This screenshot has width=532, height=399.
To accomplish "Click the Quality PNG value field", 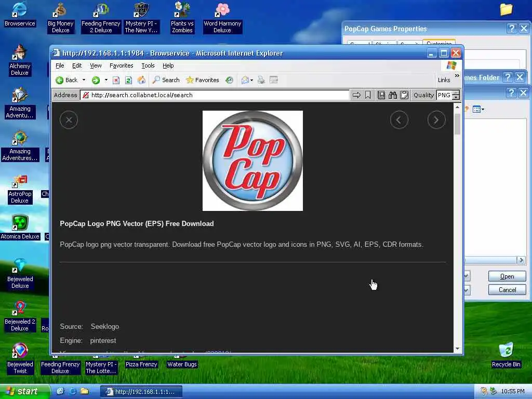I will click(445, 95).
